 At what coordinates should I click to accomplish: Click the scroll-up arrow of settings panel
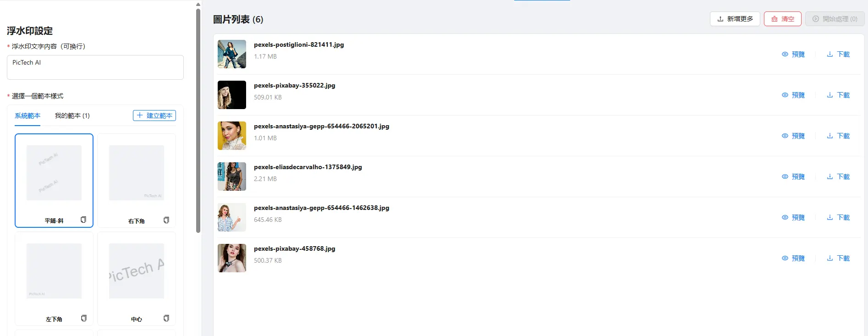[x=198, y=4]
